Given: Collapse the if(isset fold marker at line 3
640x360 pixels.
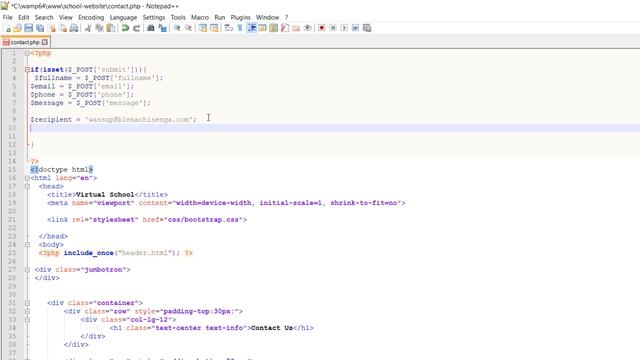Looking at the screenshot, I should click(x=27, y=70).
